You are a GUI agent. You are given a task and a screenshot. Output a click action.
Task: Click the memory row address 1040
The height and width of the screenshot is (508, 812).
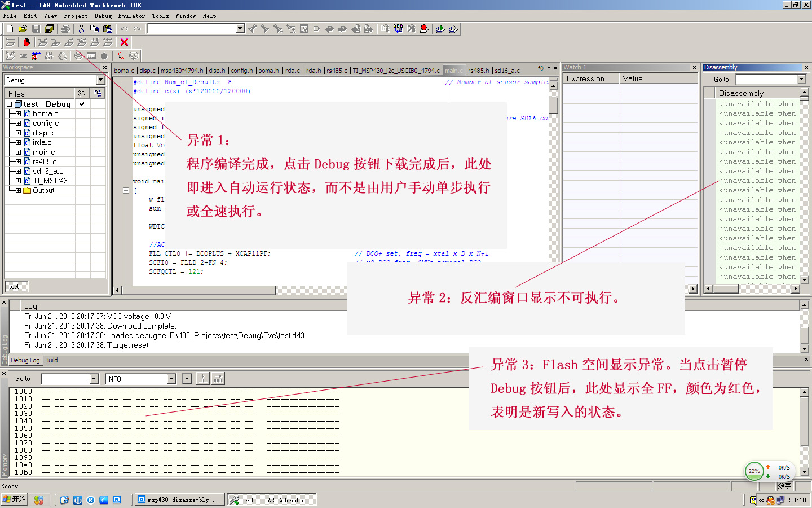(x=23, y=421)
